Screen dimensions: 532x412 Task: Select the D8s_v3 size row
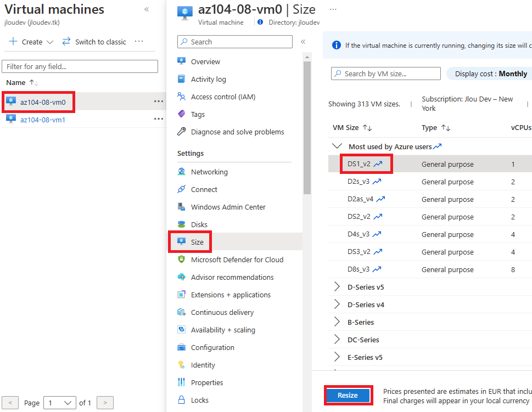pos(430,269)
